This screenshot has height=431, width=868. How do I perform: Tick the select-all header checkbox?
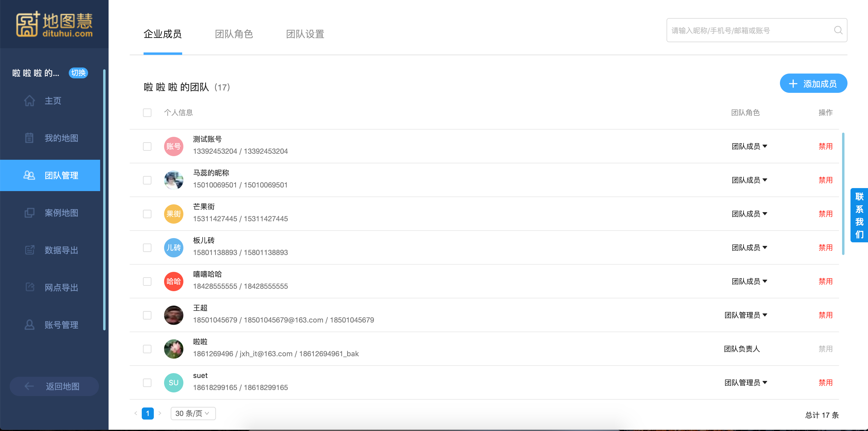coord(147,112)
